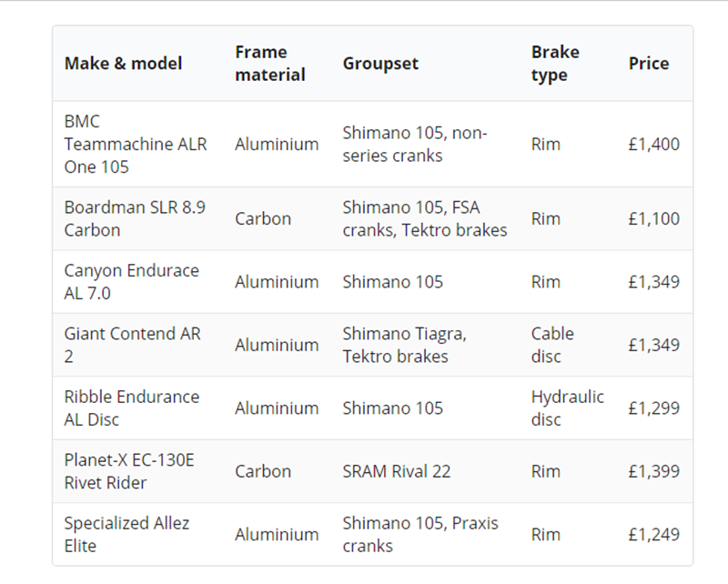Click the Frame material column header
This screenshot has height=584, width=728.
(270, 64)
